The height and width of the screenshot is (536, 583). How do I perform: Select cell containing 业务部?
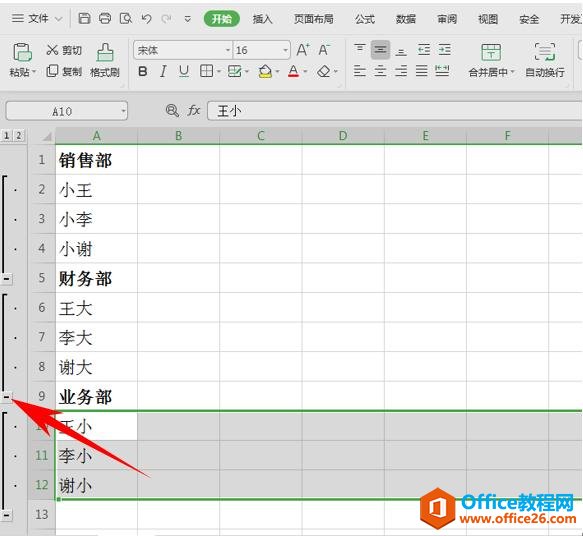96,397
